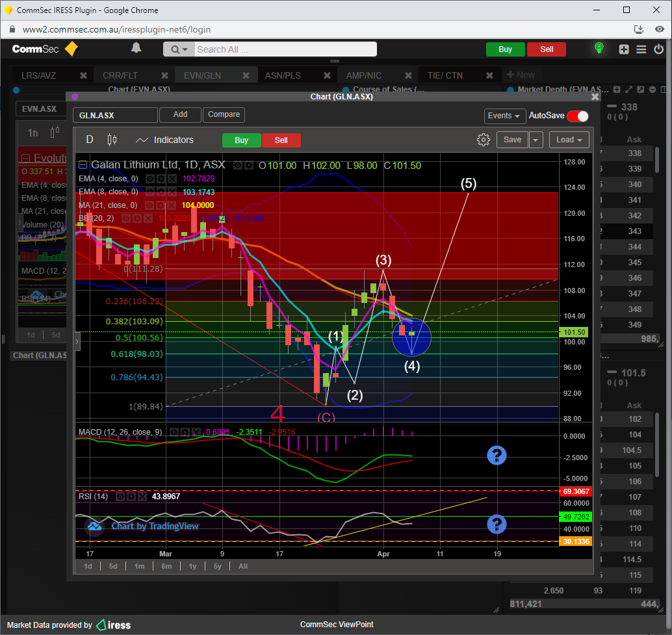Viewport: 672px width, 635px height.
Task: Toggle visibility of MACD indicator
Action: pos(174,432)
